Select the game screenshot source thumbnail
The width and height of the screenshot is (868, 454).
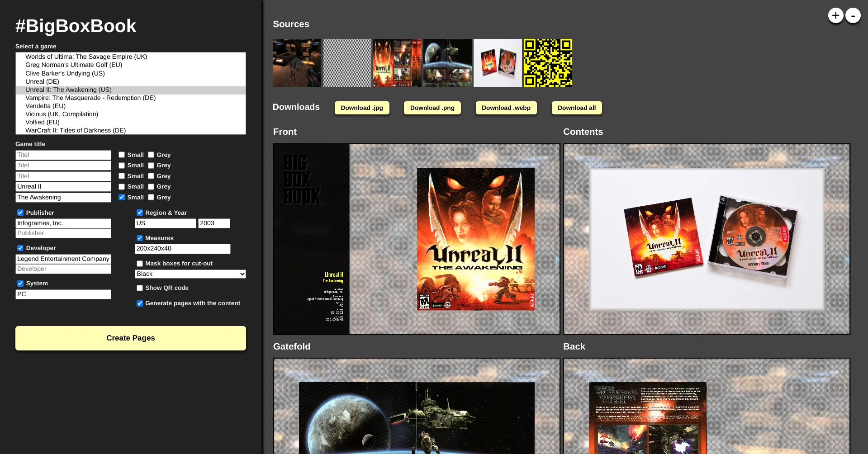click(297, 63)
